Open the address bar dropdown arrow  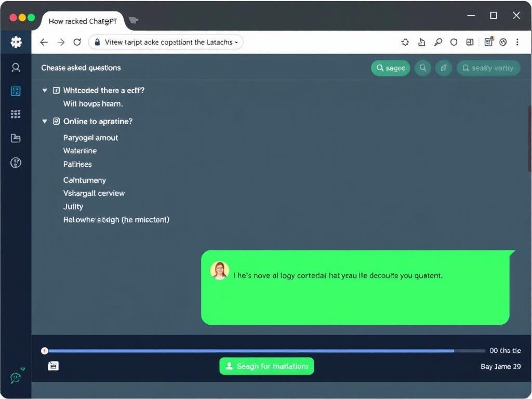click(235, 42)
